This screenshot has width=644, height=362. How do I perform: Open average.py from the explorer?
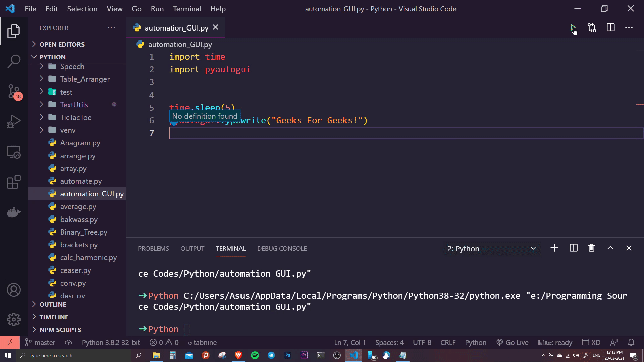coord(77,206)
